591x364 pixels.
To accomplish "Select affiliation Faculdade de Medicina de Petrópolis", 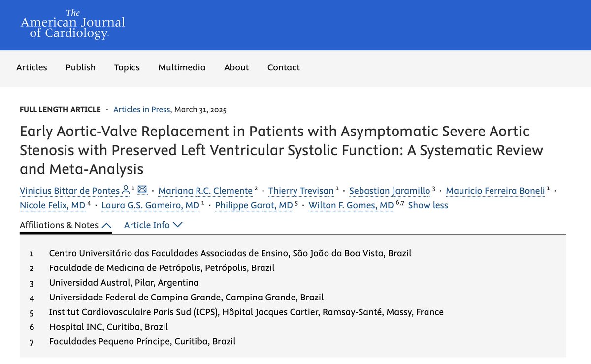I will click(162, 268).
